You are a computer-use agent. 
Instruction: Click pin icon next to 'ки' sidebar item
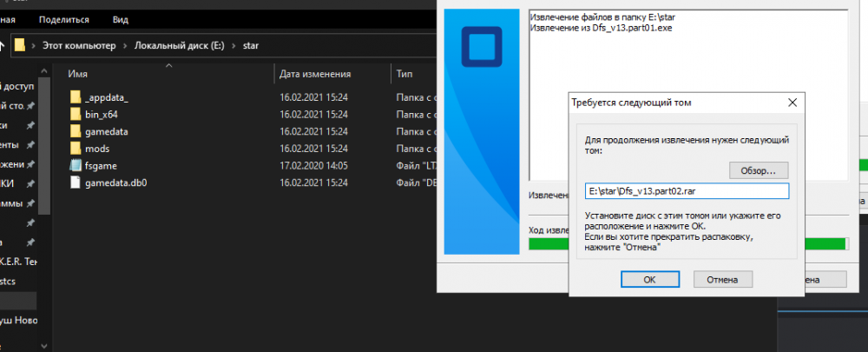point(31,125)
